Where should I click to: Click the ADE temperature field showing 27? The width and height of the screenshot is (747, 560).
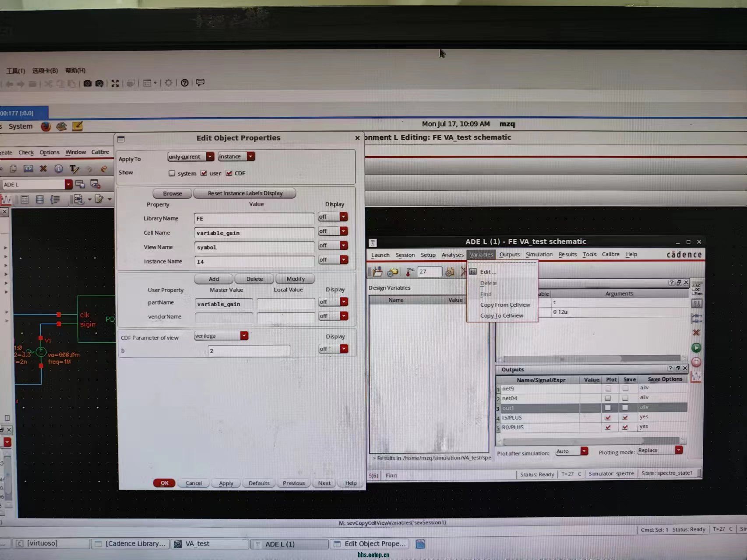click(x=429, y=272)
